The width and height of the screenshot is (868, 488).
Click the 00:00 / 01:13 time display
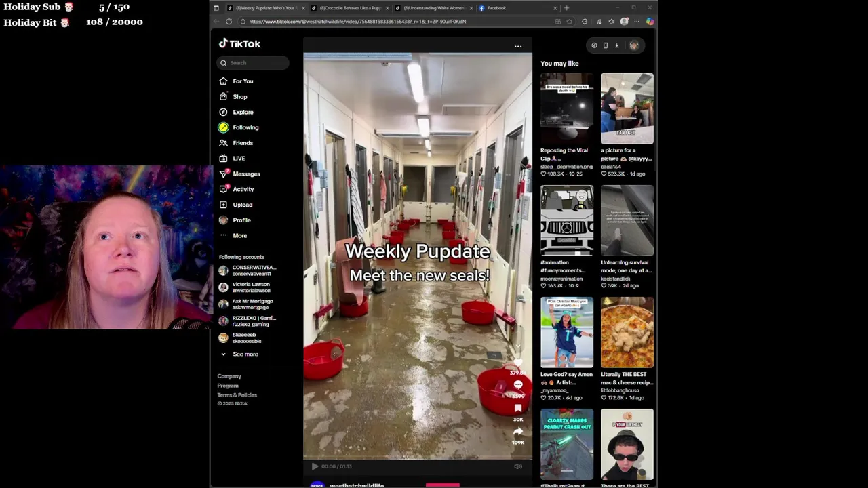[x=336, y=466]
